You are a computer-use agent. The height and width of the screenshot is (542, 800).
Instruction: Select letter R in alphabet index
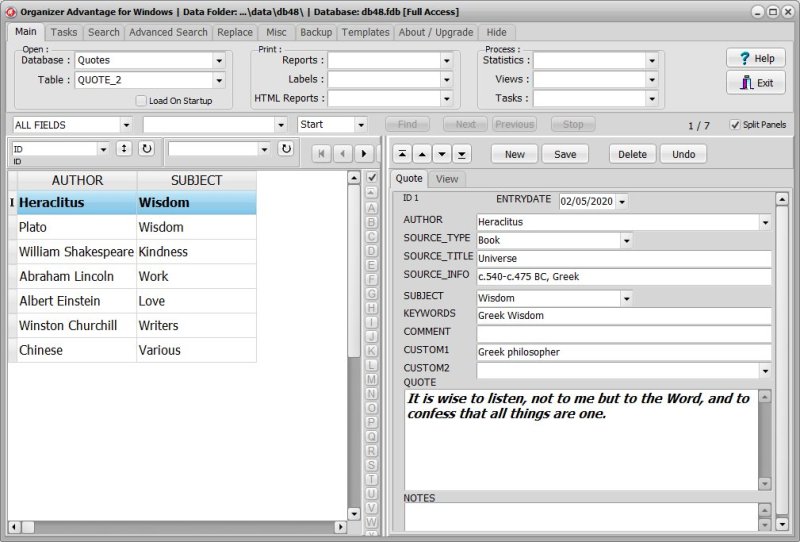(371, 451)
